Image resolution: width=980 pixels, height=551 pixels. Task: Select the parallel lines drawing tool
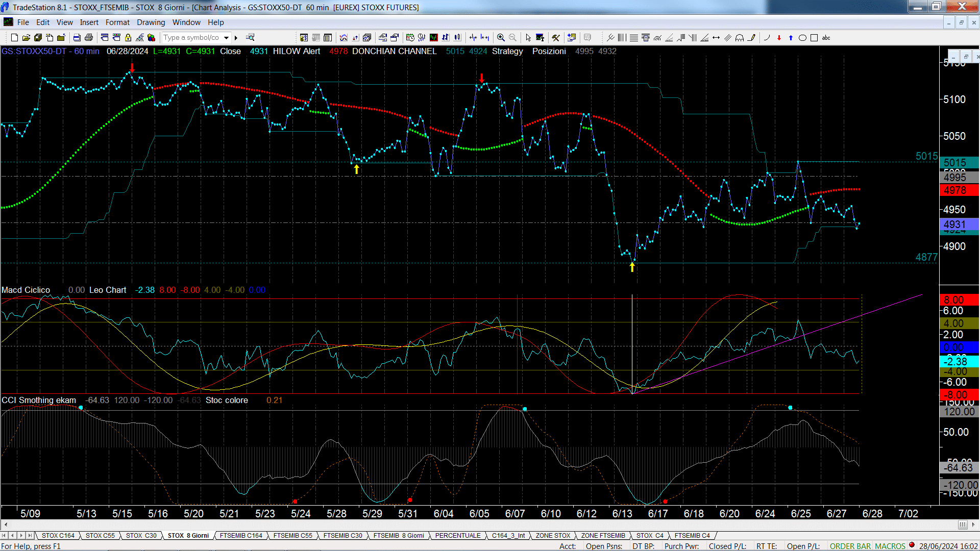[x=728, y=37]
